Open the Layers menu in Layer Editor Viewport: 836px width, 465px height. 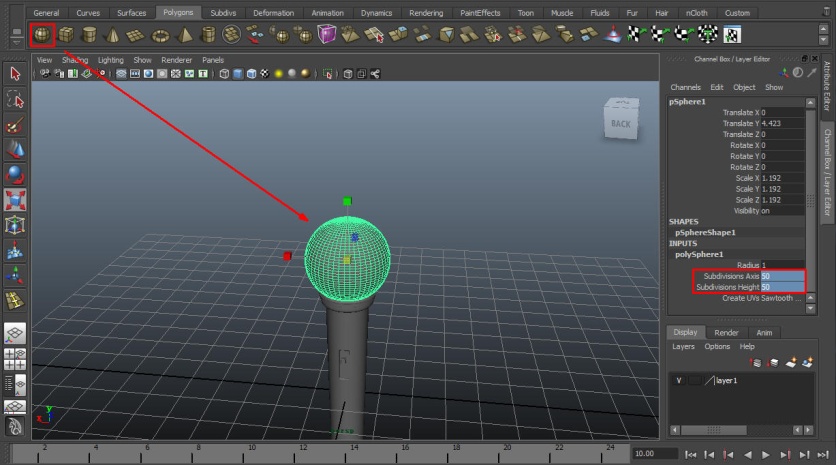click(683, 347)
